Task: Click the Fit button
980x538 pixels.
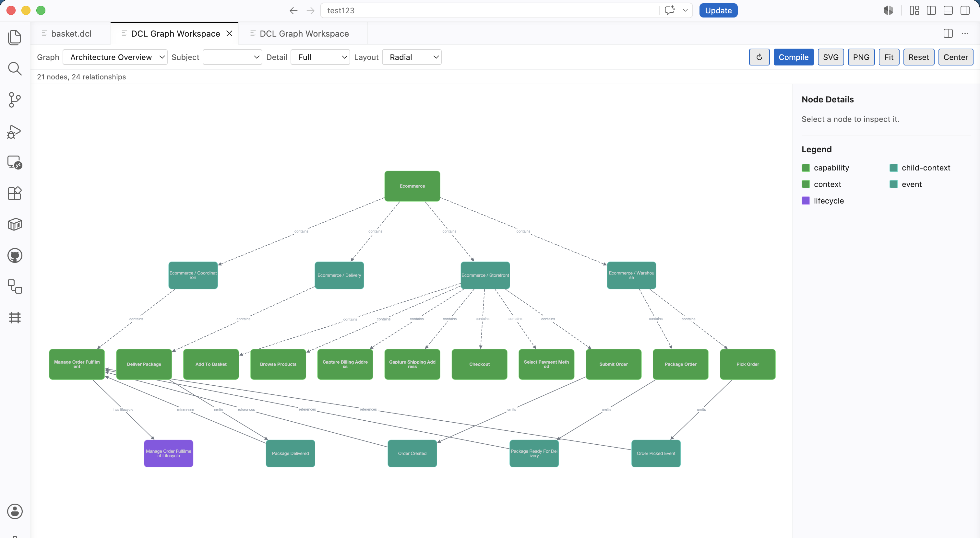Action: pos(889,57)
